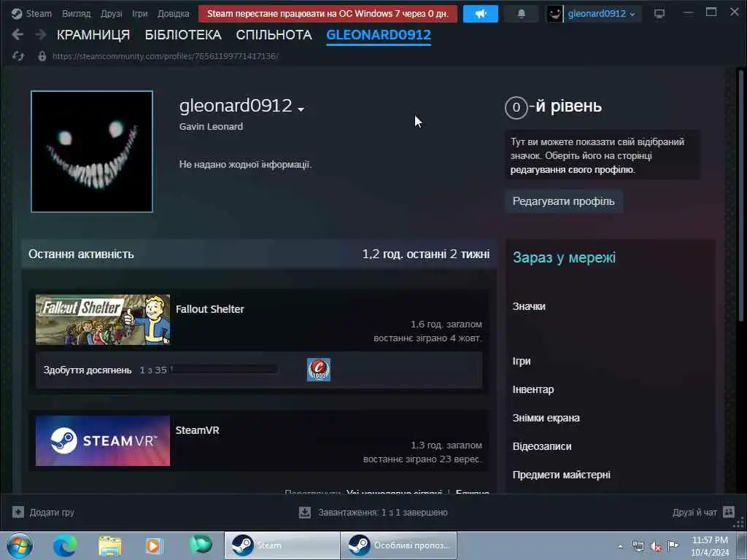Image resolution: width=747 pixels, height=560 pixels.
Task: Expand the gleonard0912 account dropdown in title bar
Action: [x=601, y=13]
